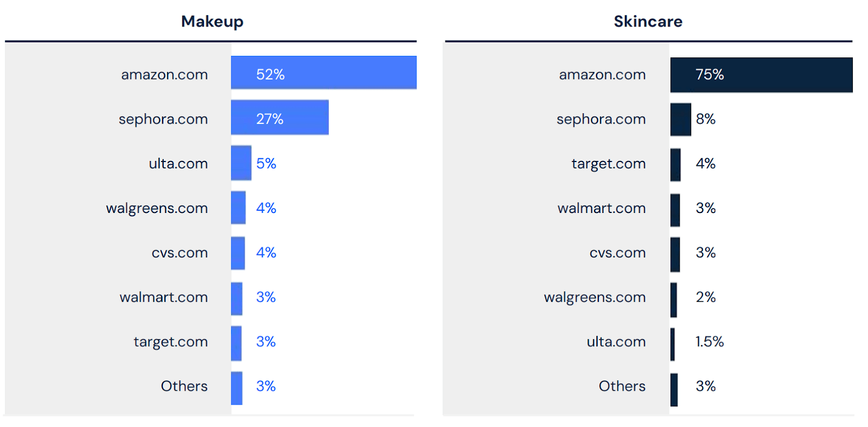The width and height of the screenshot is (868, 427).
Task: Select the sephora.com 27% Makeup bar
Action: coord(280,117)
